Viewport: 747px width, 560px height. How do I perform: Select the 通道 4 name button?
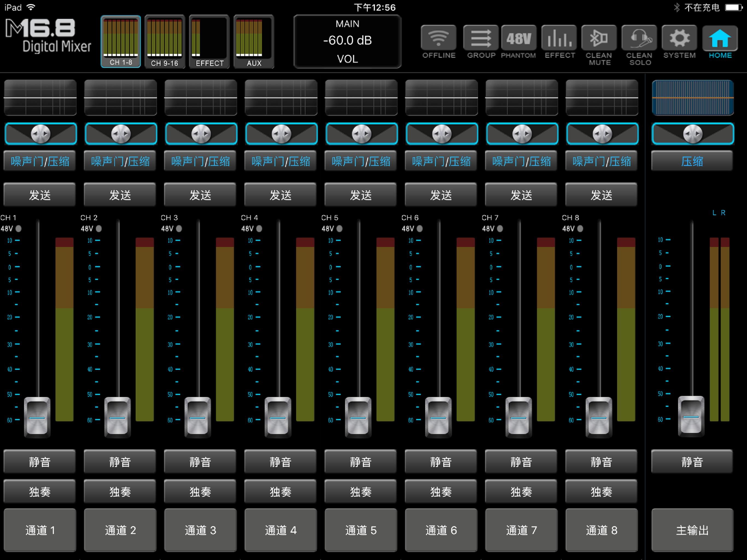coord(281,530)
